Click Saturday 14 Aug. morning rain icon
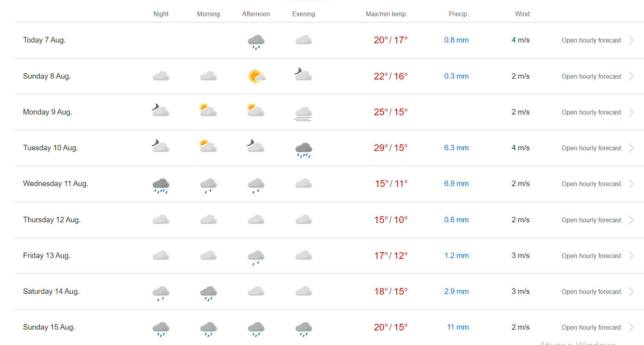 (x=209, y=293)
